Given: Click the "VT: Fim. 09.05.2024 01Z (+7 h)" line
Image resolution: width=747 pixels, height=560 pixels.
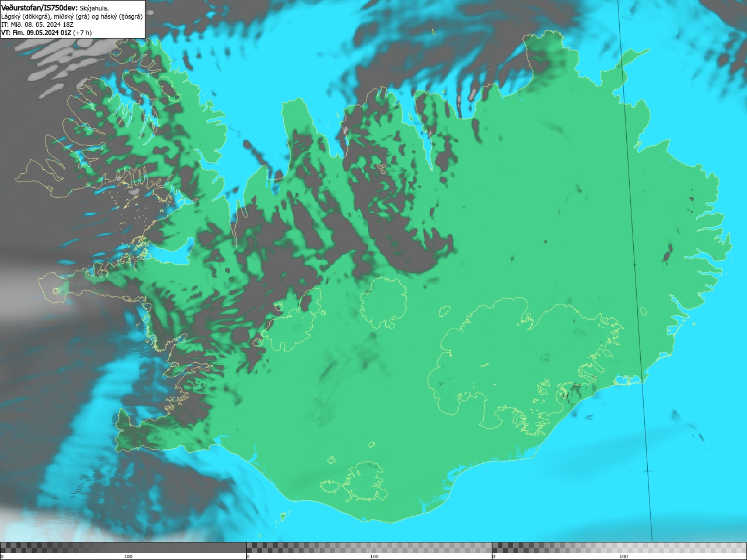Looking at the screenshot, I should pos(46,33).
